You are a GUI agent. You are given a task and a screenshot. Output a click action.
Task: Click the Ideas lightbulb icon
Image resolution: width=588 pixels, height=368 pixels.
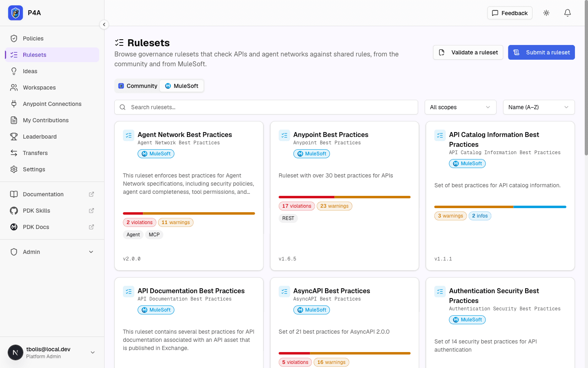tap(14, 71)
